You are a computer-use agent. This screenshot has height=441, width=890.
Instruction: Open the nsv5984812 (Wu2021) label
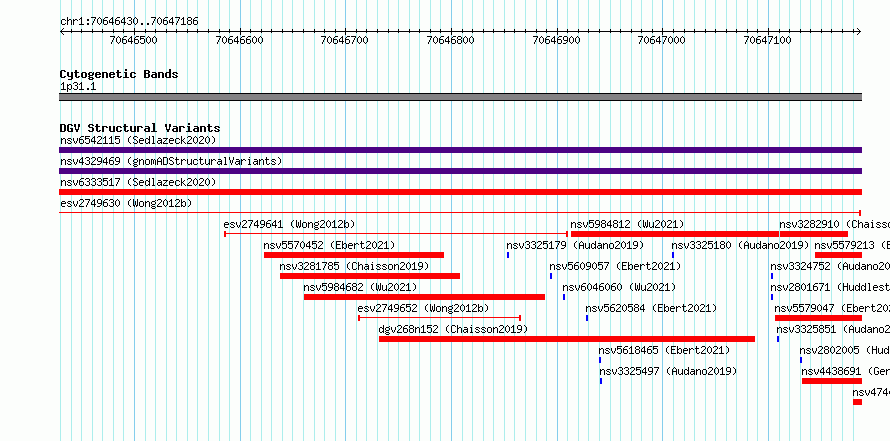[627, 224]
